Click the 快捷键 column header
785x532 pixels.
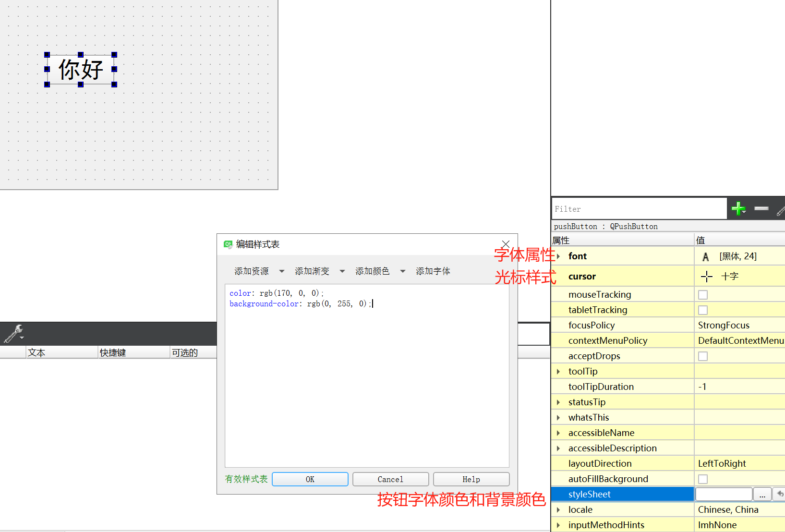click(x=134, y=352)
